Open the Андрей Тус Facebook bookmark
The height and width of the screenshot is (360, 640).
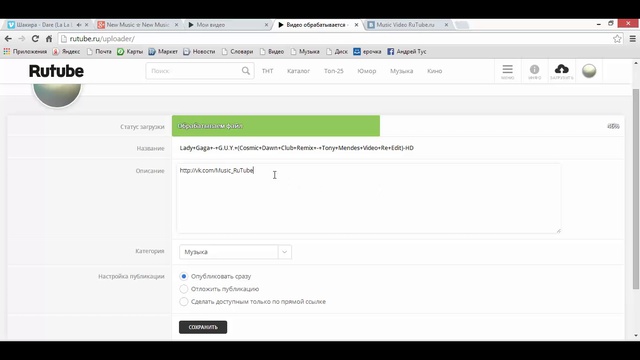pyautogui.click(x=407, y=51)
